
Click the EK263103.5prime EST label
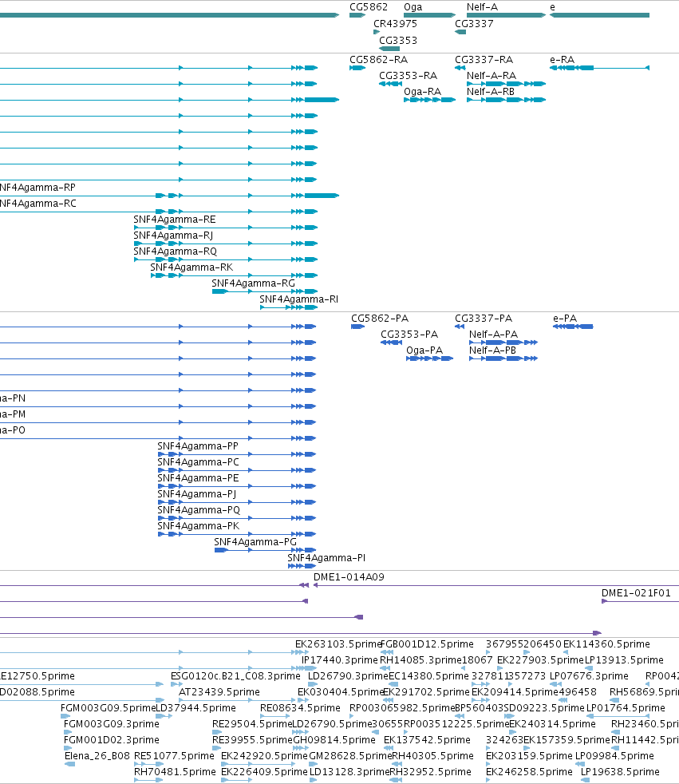(x=338, y=644)
